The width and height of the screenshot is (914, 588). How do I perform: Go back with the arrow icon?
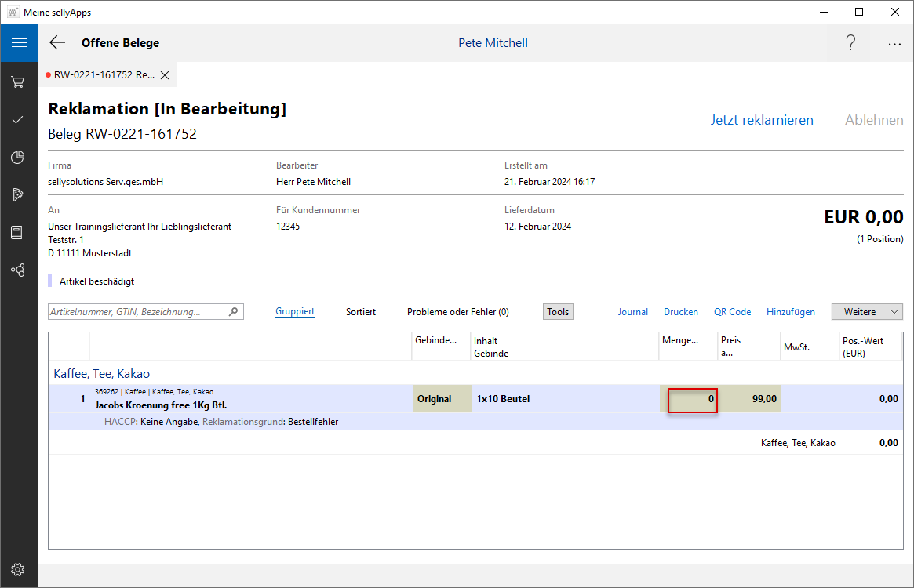tap(57, 43)
